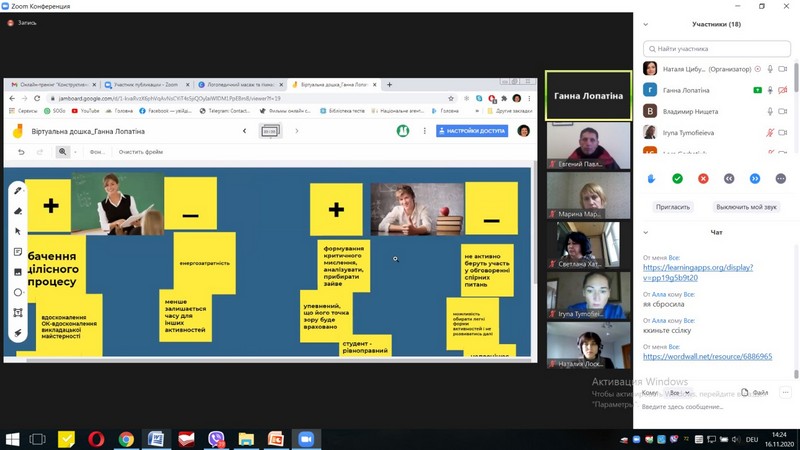Go to previous Jamboard frame
The image size is (800, 450).
tap(244, 131)
